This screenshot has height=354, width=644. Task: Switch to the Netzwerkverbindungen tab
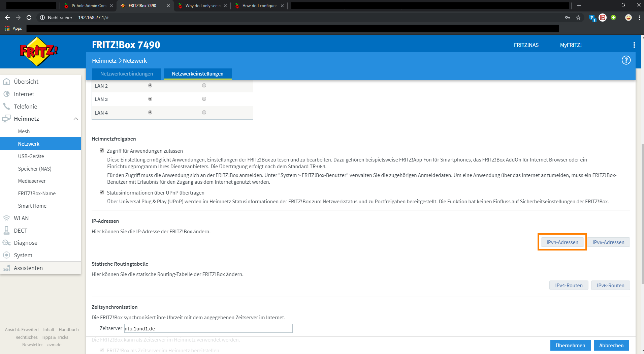[x=127, y=74]
